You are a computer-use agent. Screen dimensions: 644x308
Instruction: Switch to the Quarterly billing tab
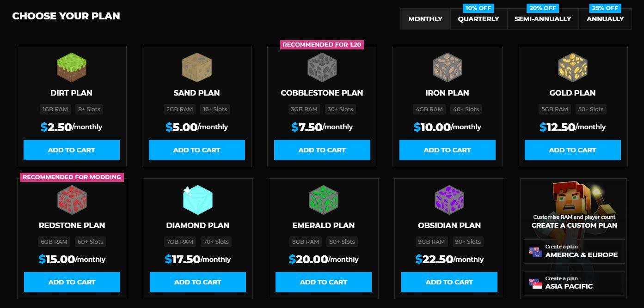[x=478, y=19]
